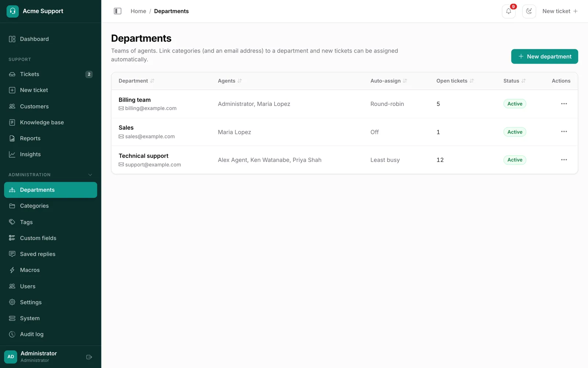The image size is (588, 368).
Task: Click Active status badge in Sales row
Action: point(514,132)
